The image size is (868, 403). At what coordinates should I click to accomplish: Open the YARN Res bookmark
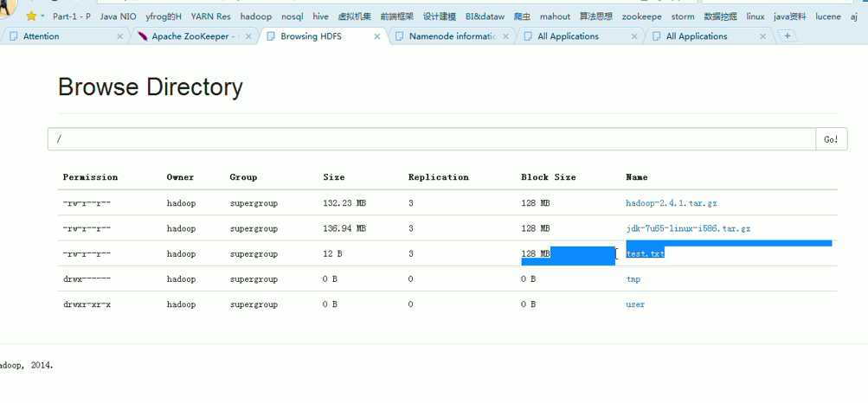(x=210, y=16)
